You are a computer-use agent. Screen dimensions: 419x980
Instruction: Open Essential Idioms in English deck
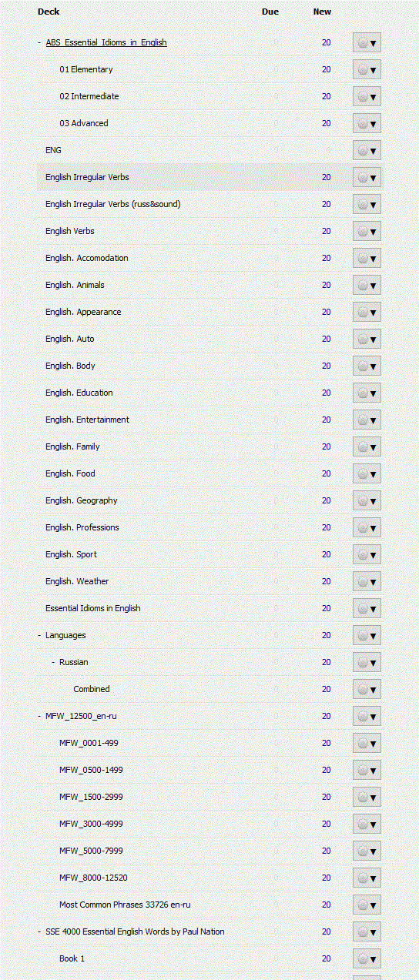93,608
